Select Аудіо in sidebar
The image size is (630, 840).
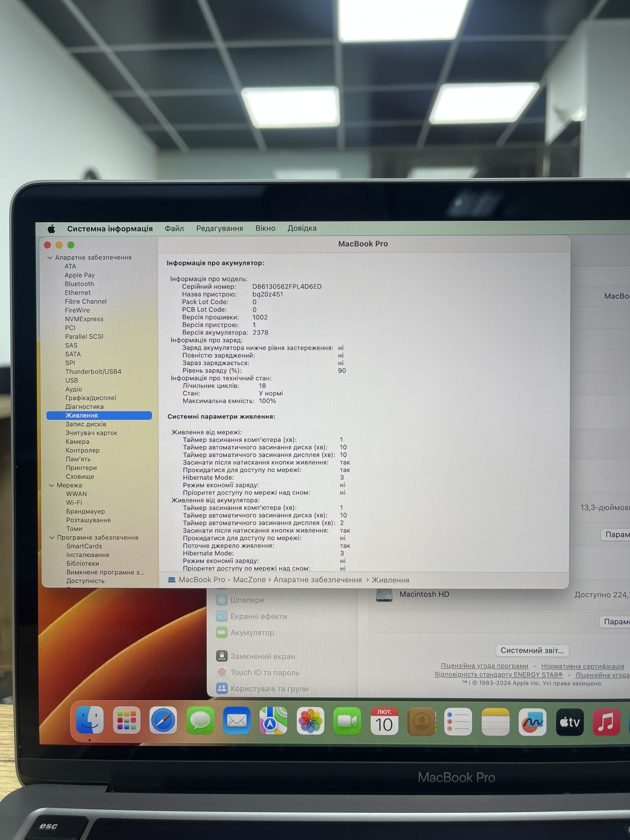click(x=74, y=389)
